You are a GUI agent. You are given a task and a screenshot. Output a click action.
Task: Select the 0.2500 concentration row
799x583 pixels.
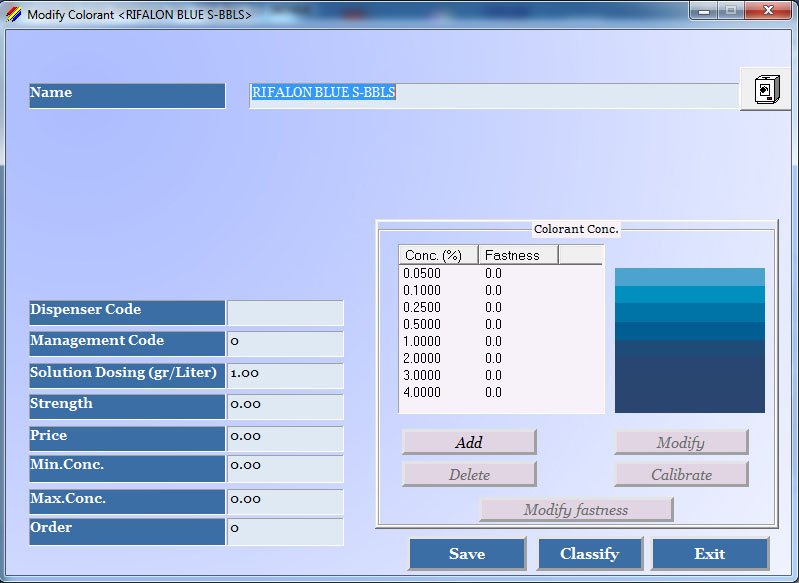(x=501, y=307)
